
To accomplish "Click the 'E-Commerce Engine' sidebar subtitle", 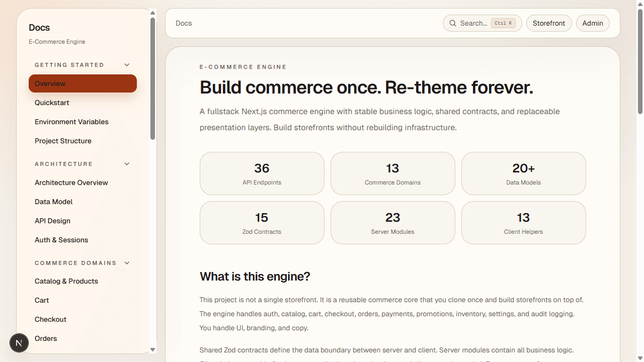I will (x=57, y=42).
